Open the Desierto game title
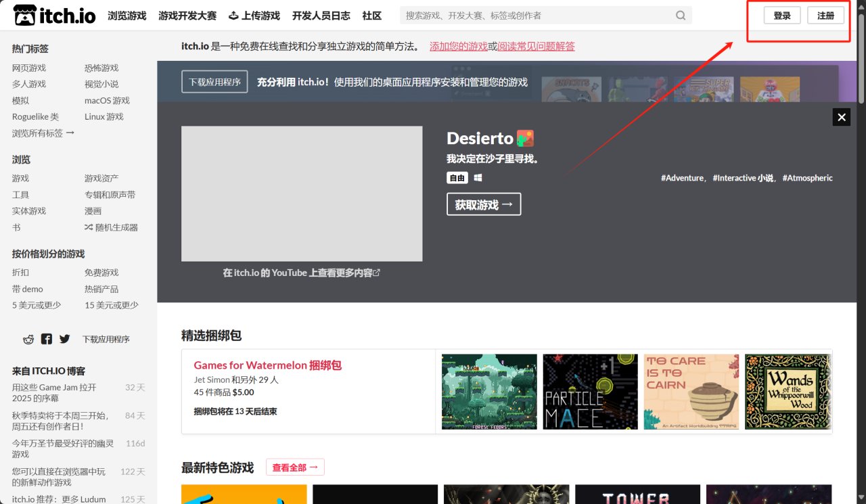Image resolution: width=866 pixels, height=504 pixels. click(480, 138)
